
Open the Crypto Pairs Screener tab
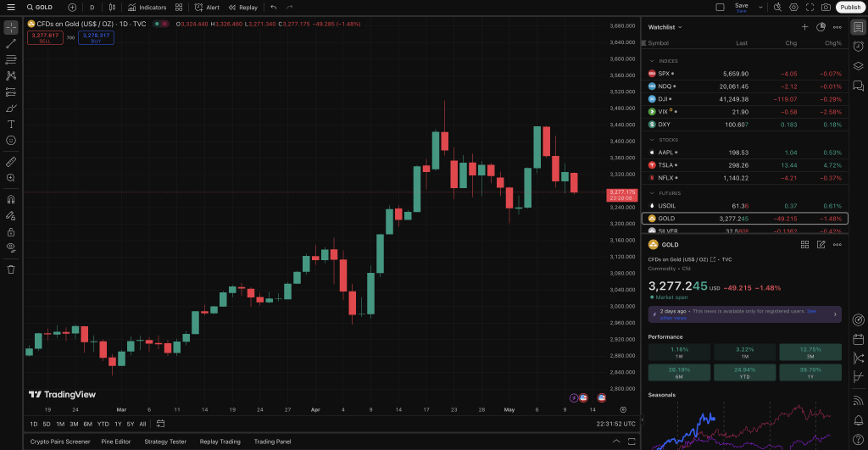click(60, 442)
